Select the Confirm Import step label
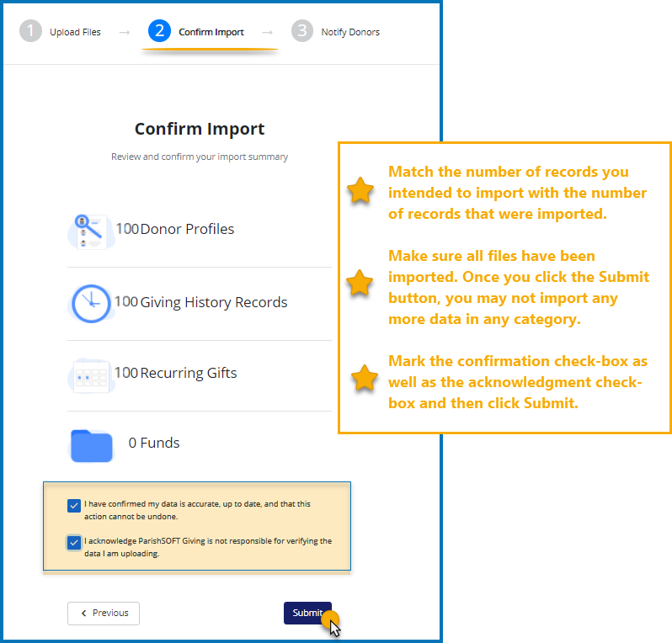This screenshot has height=643, width=672. point(211,32)
